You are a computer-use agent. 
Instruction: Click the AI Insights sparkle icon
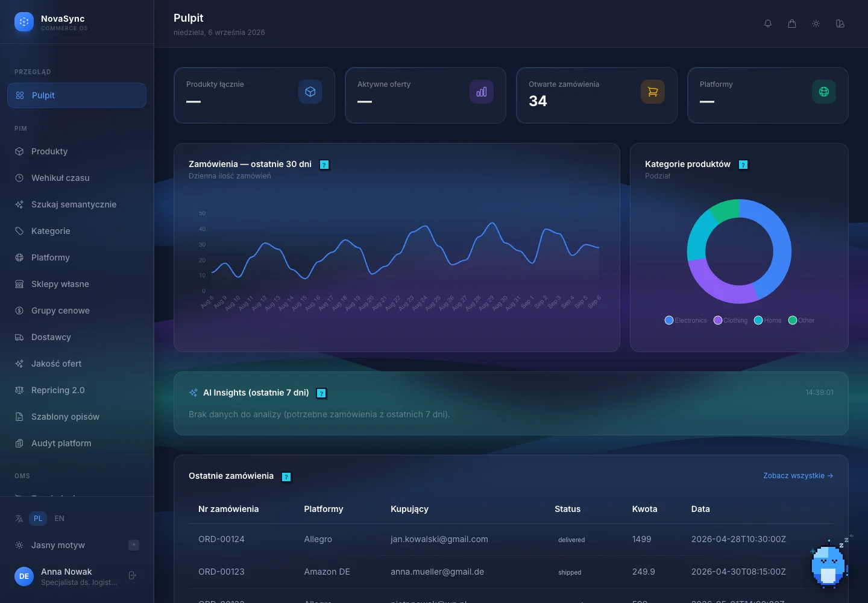pos(193,393)
